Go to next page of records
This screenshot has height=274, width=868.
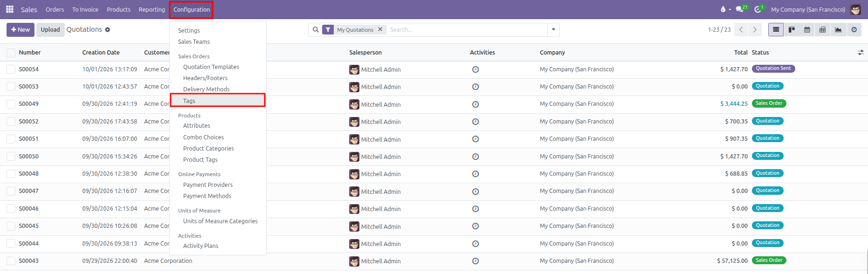coord(755,29)
